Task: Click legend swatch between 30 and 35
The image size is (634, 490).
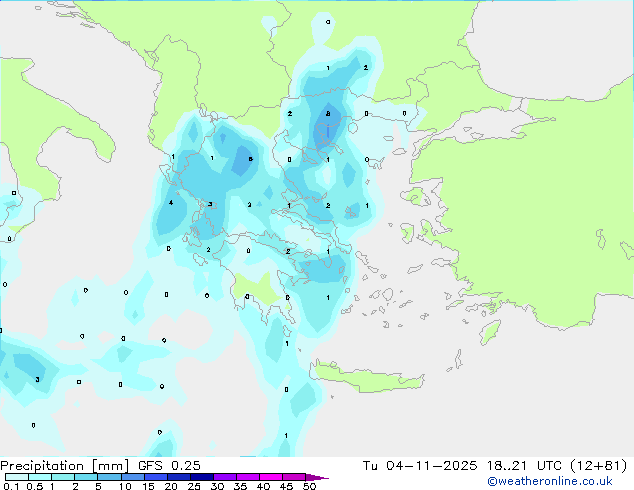Action: (224, 477)
